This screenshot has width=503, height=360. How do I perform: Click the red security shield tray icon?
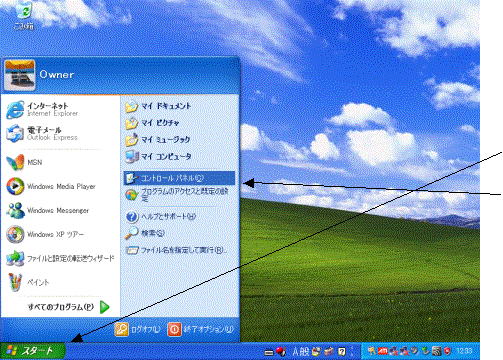[x=447, y=351]
